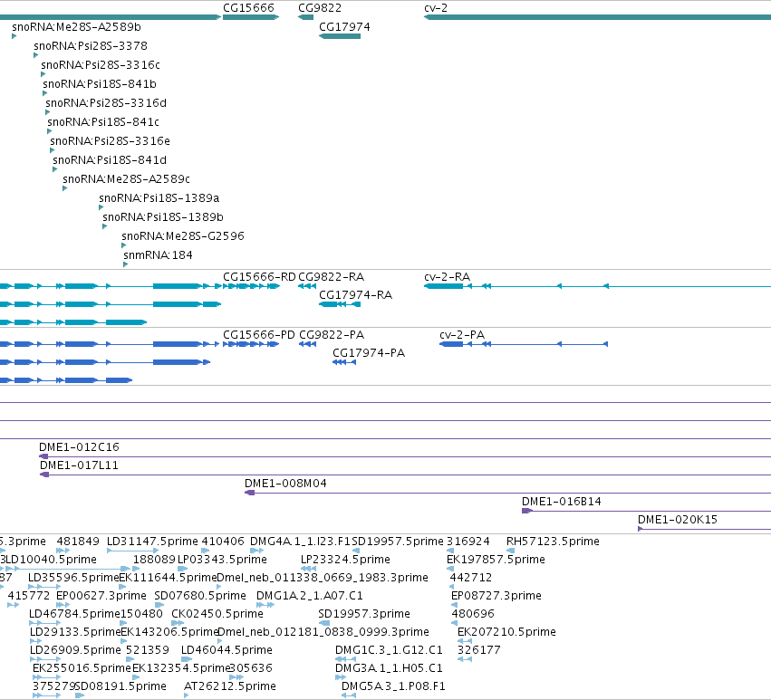
Task: Select the CG17974 gene bar
Action: [340, 36]
